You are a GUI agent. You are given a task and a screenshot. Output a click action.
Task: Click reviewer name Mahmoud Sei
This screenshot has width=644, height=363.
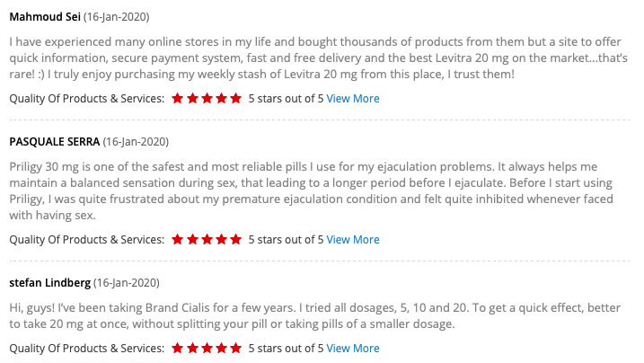(x=44, y=17)
